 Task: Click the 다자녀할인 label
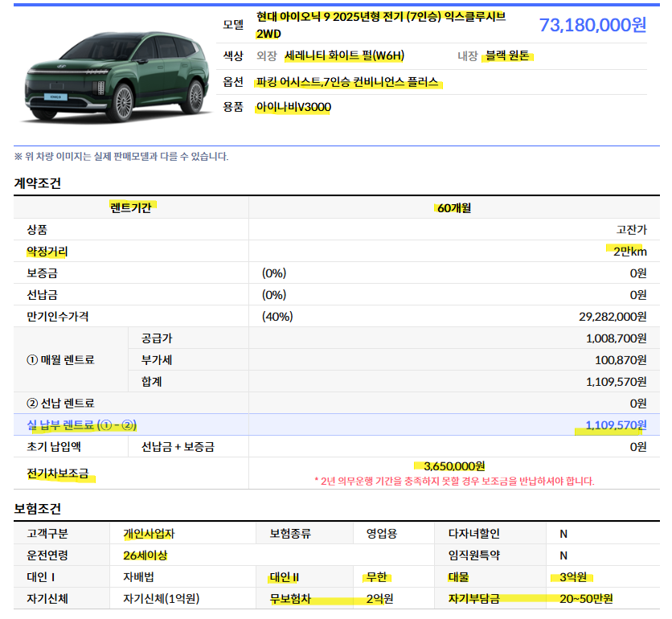(x=474, y=534)
